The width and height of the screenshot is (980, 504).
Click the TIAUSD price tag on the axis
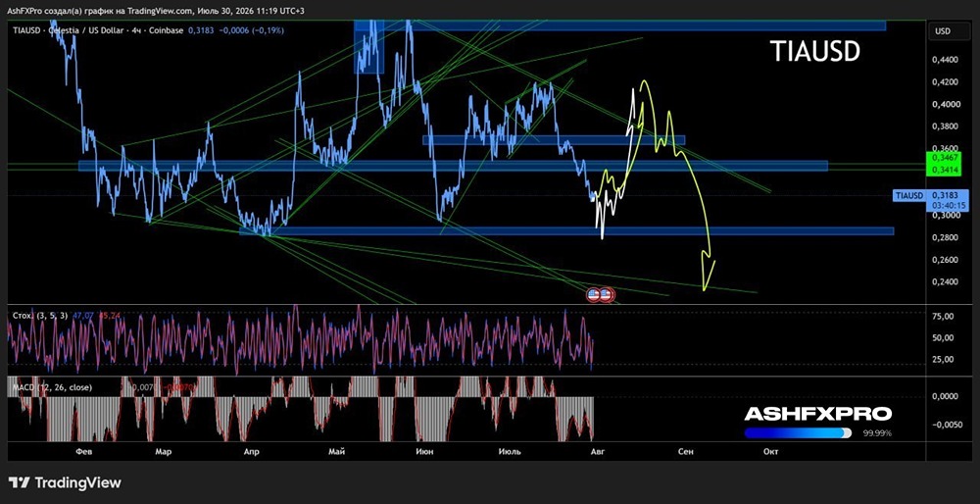[908, 196]
